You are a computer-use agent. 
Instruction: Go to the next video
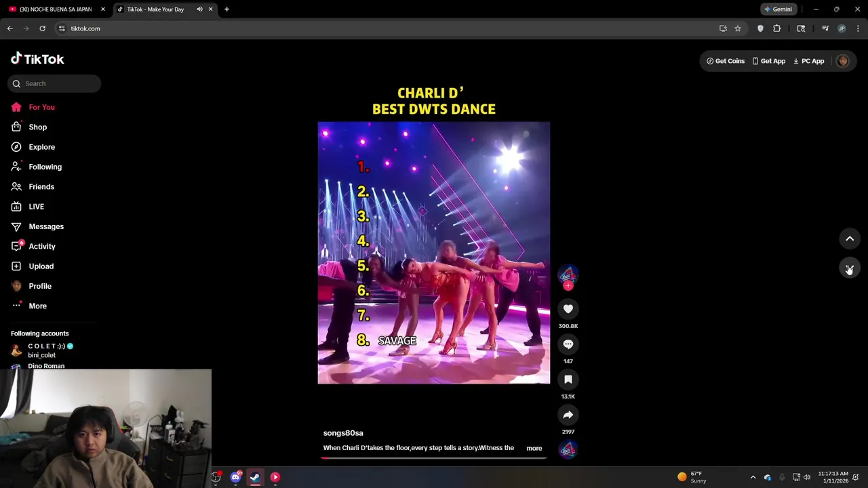pyautogui.click(x=850, y=268)
